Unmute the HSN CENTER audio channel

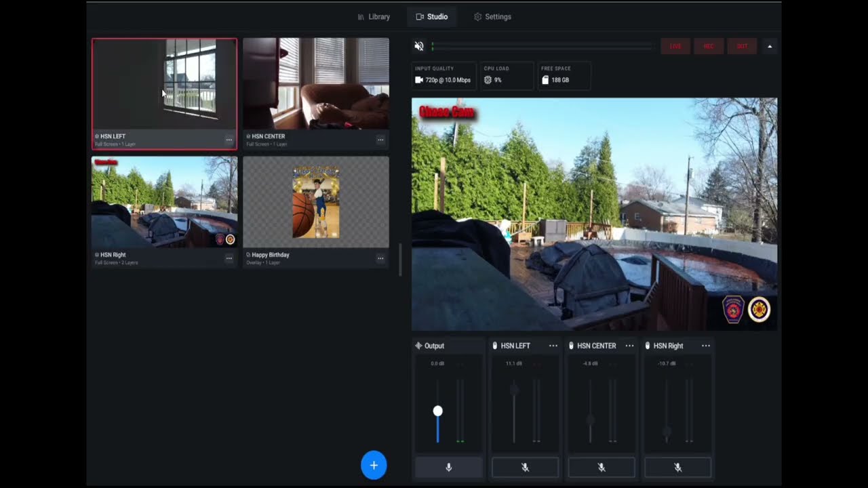click(x=601, y=467)
